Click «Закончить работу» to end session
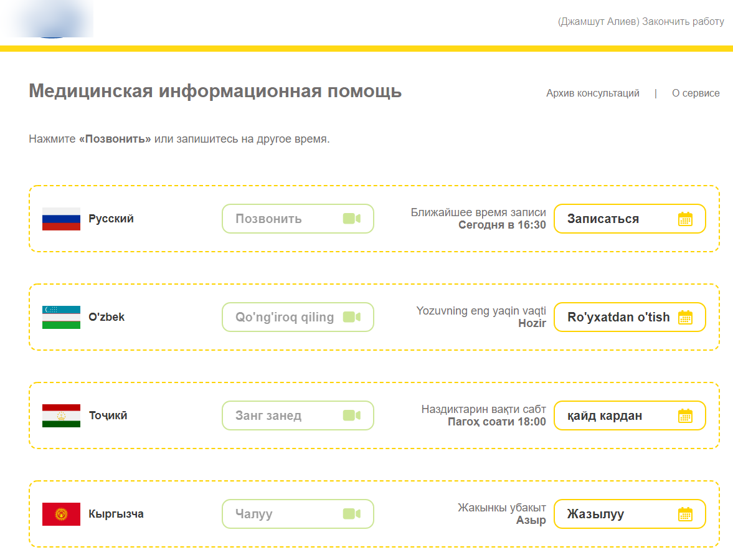 click(683, 21)
